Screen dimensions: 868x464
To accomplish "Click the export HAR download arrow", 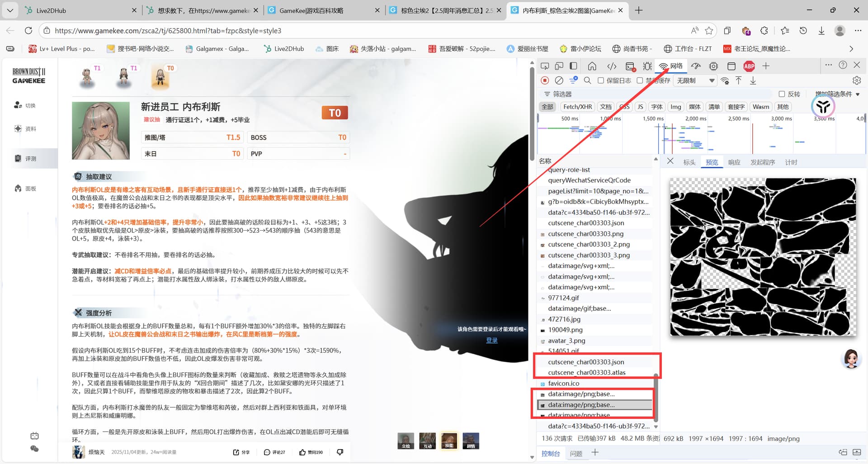I will [x=753, y=80].
